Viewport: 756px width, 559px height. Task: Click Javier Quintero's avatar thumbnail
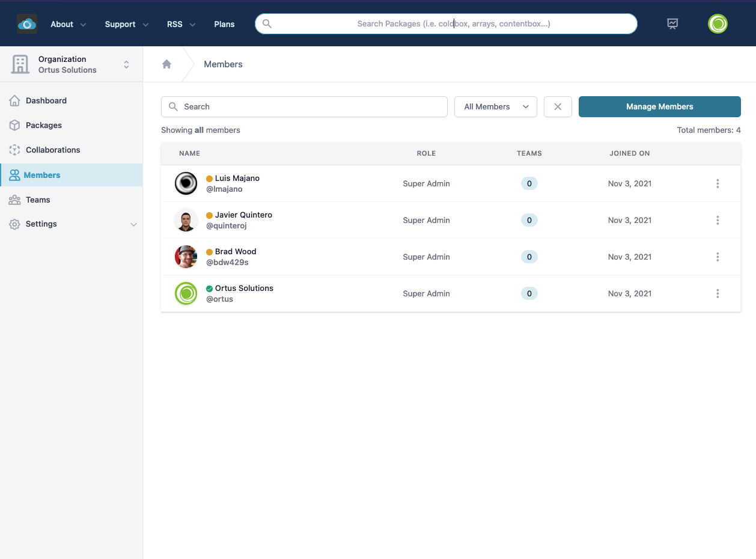click(186, 221)
